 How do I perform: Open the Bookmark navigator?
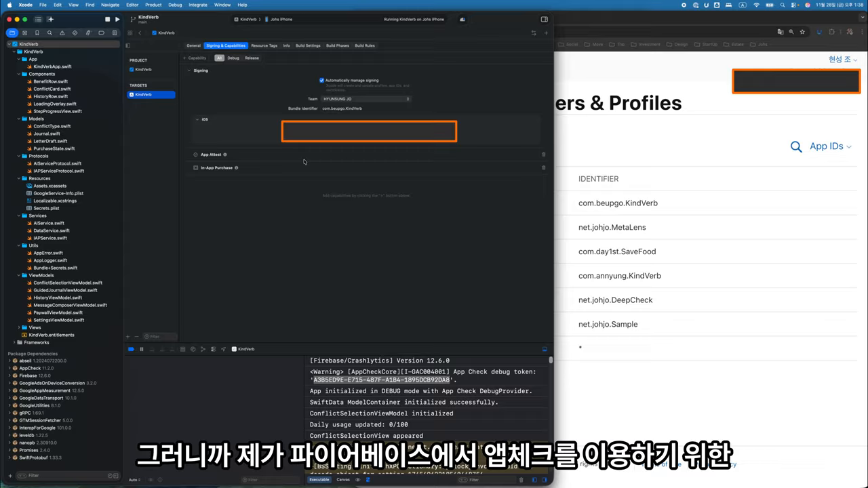[x=37, y=33]
